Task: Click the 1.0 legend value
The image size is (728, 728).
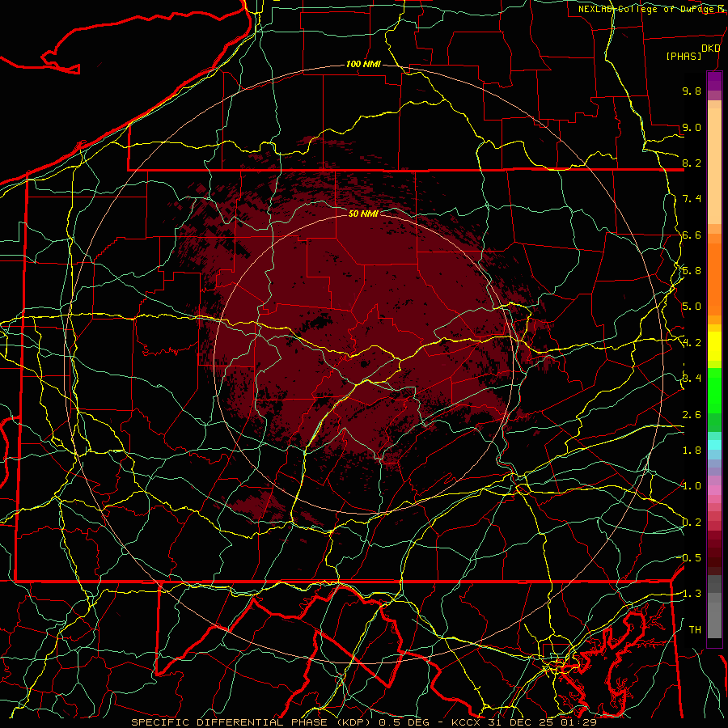Action: coord(692,486)
